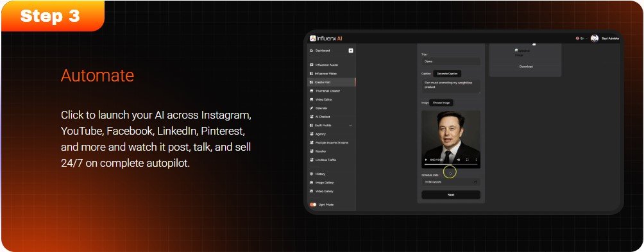The width and height of the screenshot is (644, 252).
Task: Open the En language dropdown
Action: 582,38
